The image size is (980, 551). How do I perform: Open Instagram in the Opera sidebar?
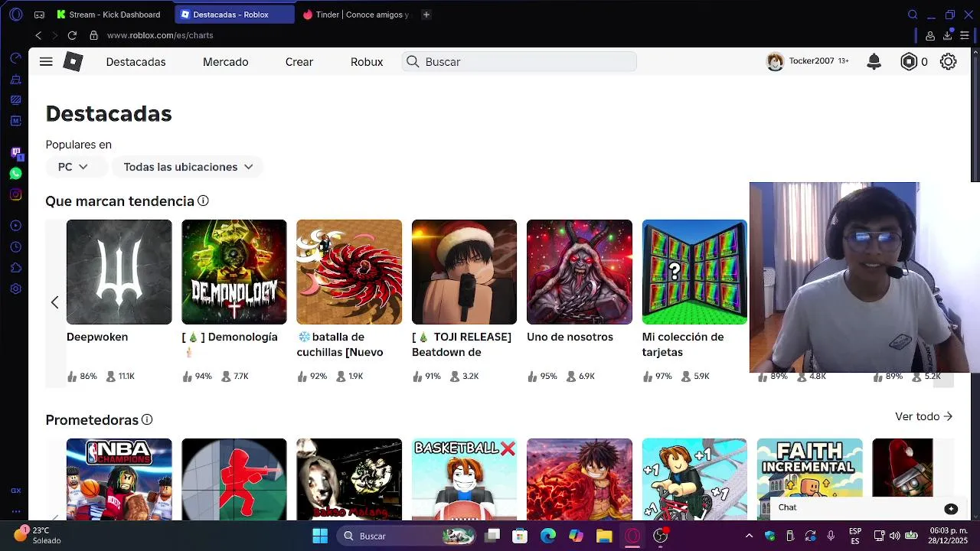pos(15,194)
